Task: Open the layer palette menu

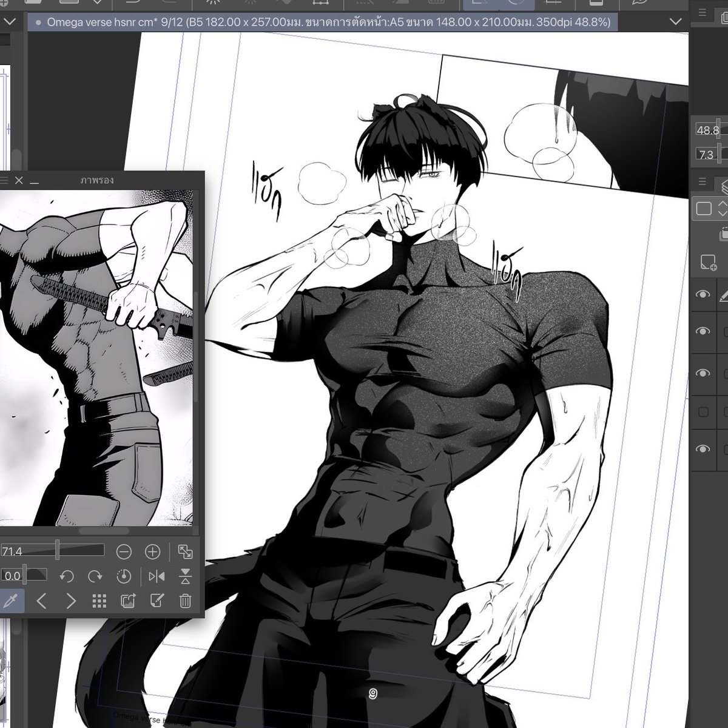Action: [x=703, y=182]
